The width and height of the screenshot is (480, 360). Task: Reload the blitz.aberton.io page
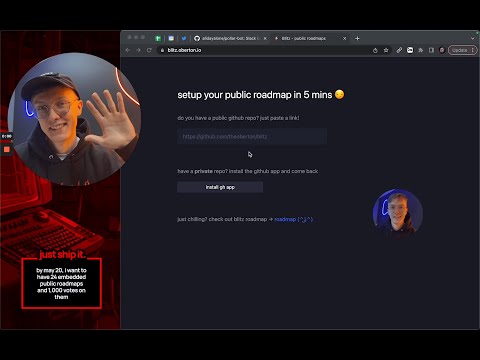149,50
